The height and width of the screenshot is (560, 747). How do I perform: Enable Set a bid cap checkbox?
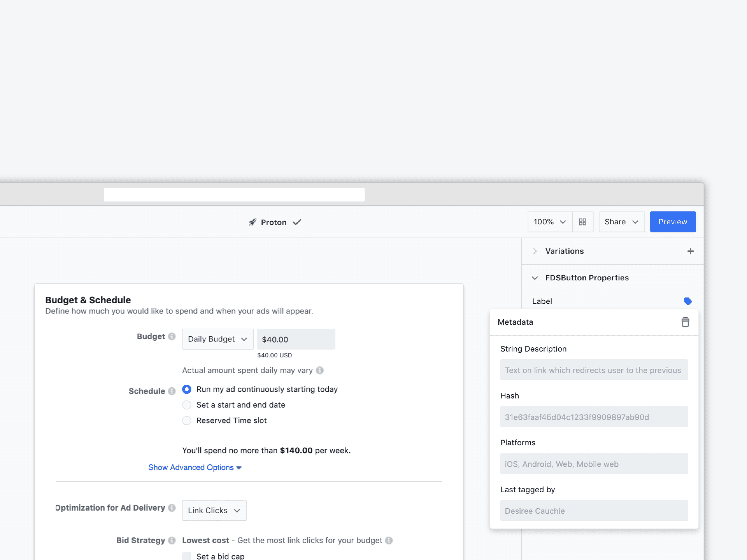[x=187, y=556]
